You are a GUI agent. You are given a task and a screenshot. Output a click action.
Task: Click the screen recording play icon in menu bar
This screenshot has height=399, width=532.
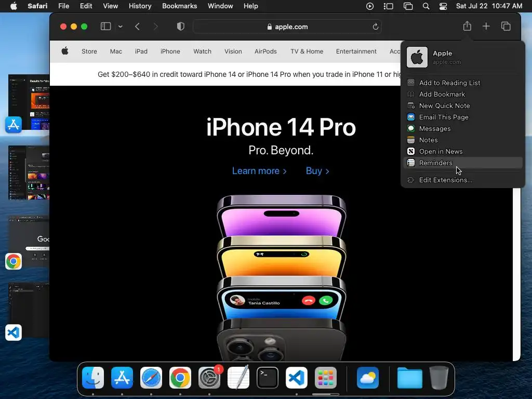(x=370, y=6)
